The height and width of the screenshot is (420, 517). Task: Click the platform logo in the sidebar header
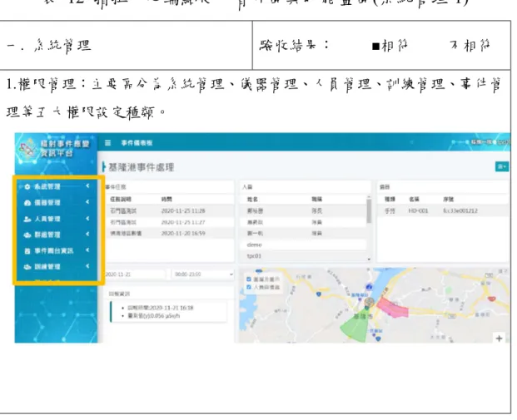click(27, 149)
